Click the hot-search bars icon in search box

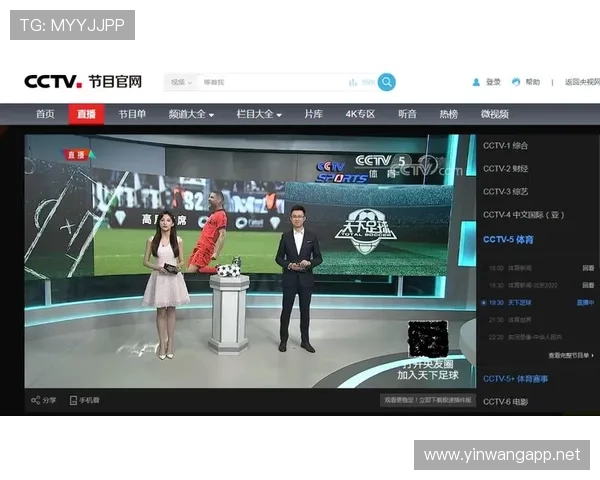353,82
